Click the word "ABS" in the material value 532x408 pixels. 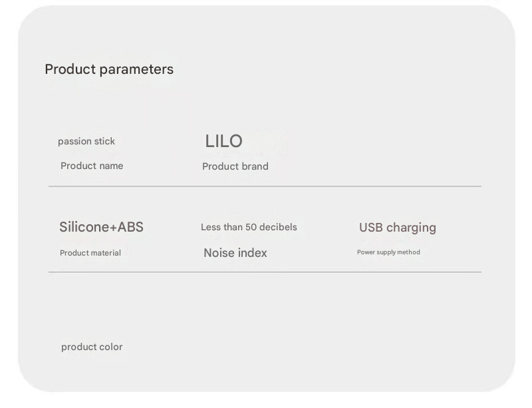pos(130,227)
